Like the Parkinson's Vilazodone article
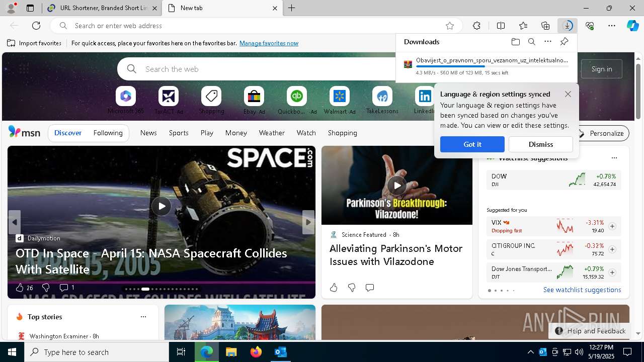This screenshot has width=644, height=362. pyautogui.click(x=334, y=288)
